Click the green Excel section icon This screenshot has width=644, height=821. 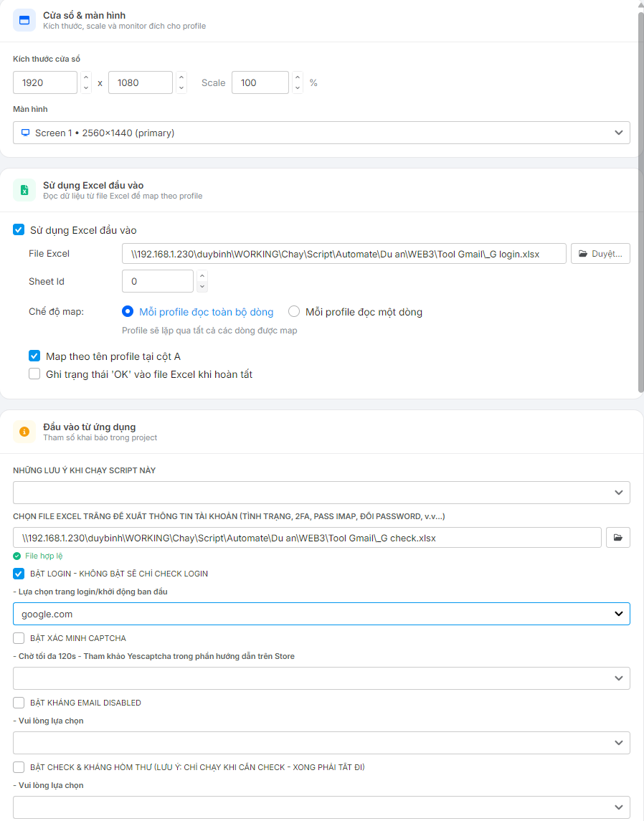coord(24,190)
